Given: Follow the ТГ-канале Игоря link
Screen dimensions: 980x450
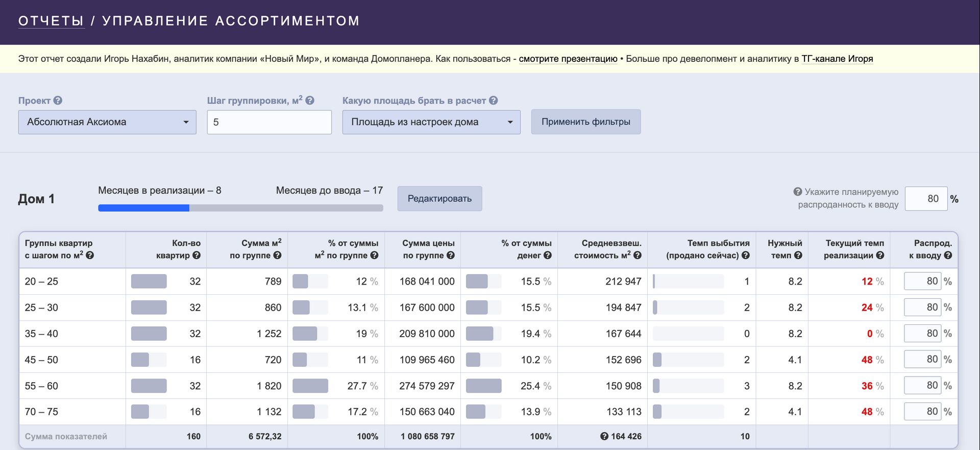Looking at the screenshot, I should click(x=837, y=59).
